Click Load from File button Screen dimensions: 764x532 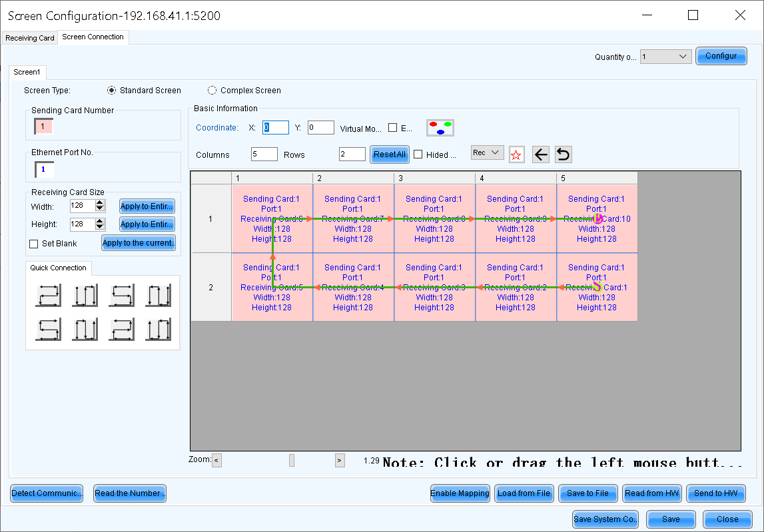(524, 493)
